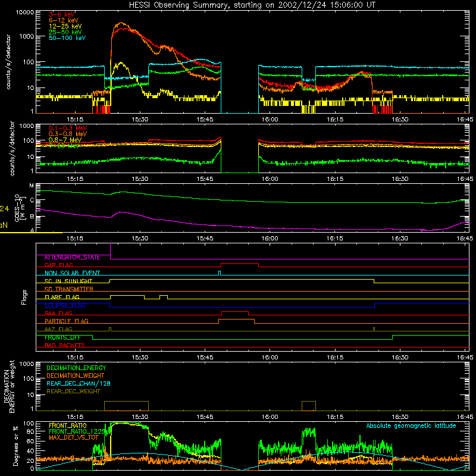
Task: Click the DECIMATION ENERGY or weight axis title
Action: tap(9, 386)
